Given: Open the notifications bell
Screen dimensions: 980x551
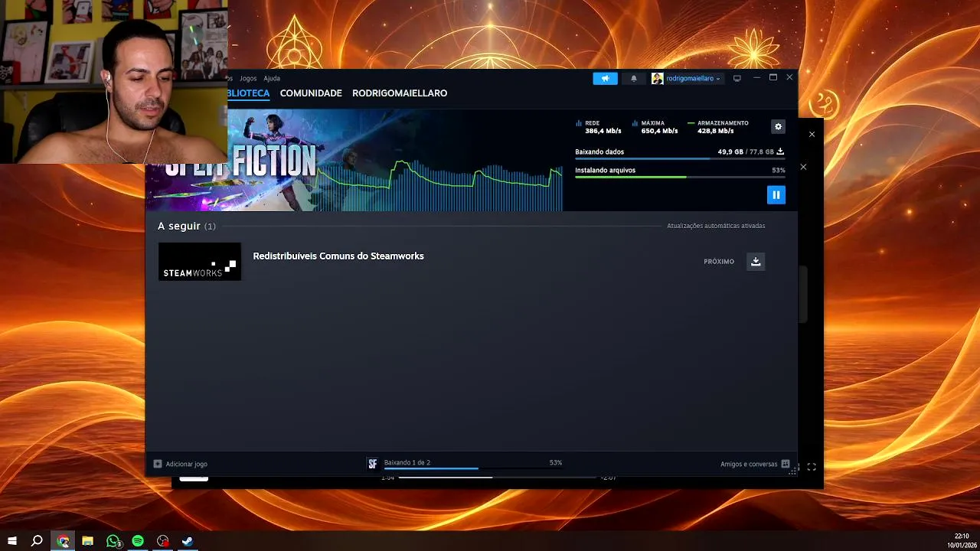Looking at the screenshot, I should (633, 78).
